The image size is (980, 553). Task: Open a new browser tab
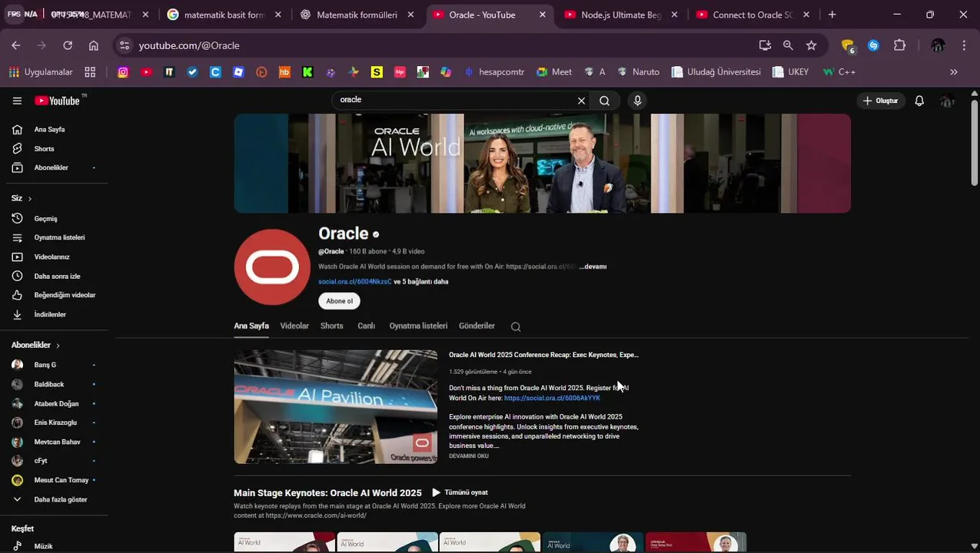832,15
